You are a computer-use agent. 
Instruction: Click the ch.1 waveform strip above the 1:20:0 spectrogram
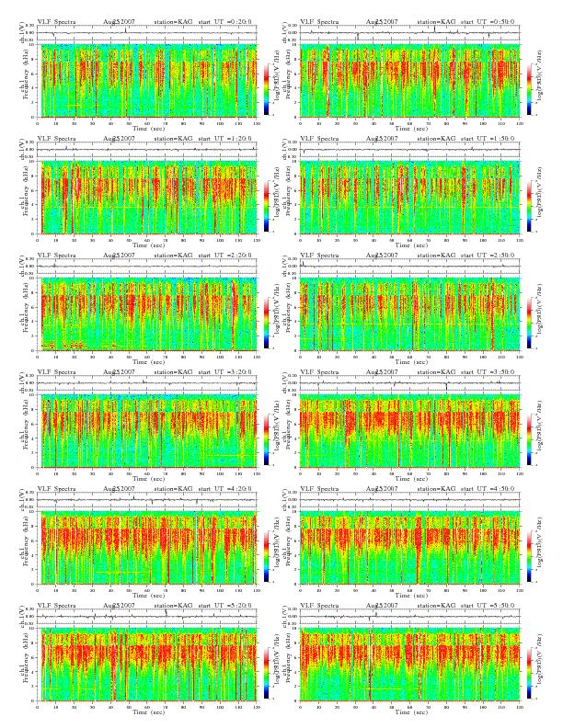pos(147,149)
